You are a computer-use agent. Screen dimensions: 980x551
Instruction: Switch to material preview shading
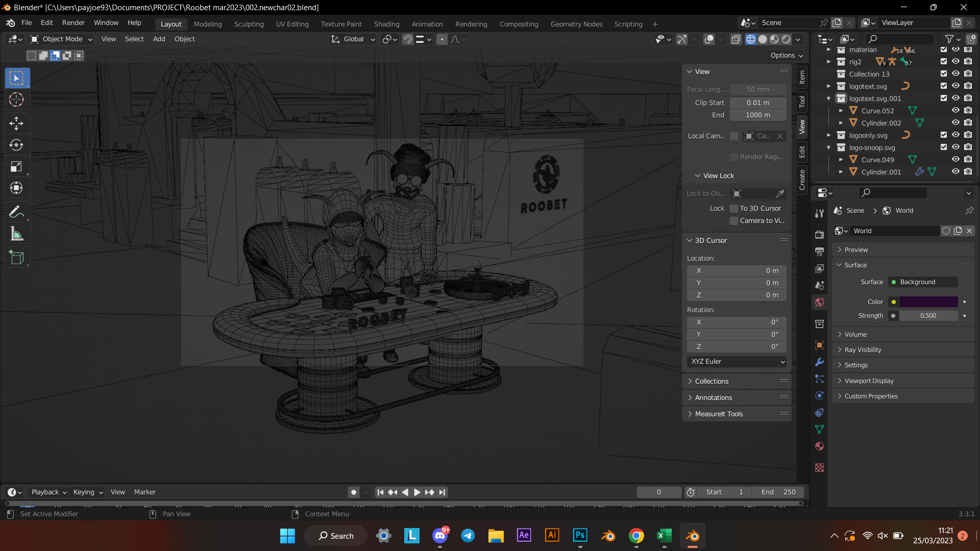tap(774, 39)
